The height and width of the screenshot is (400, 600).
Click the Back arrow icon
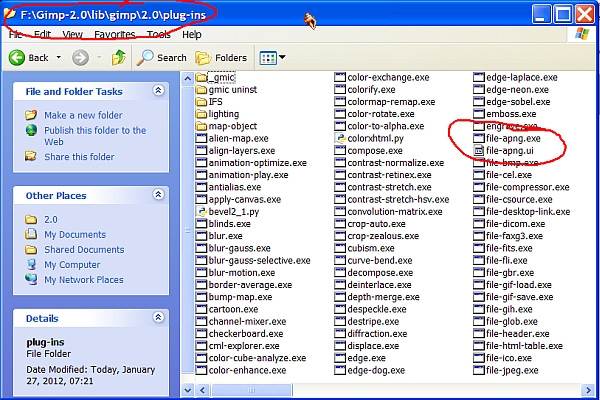pos(17,58)
